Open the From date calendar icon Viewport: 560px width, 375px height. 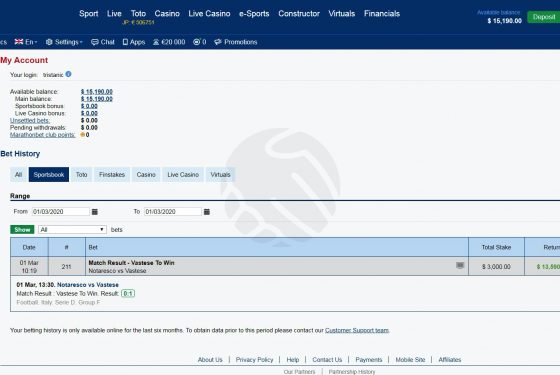pyautogui.click(x=95, y=212)
